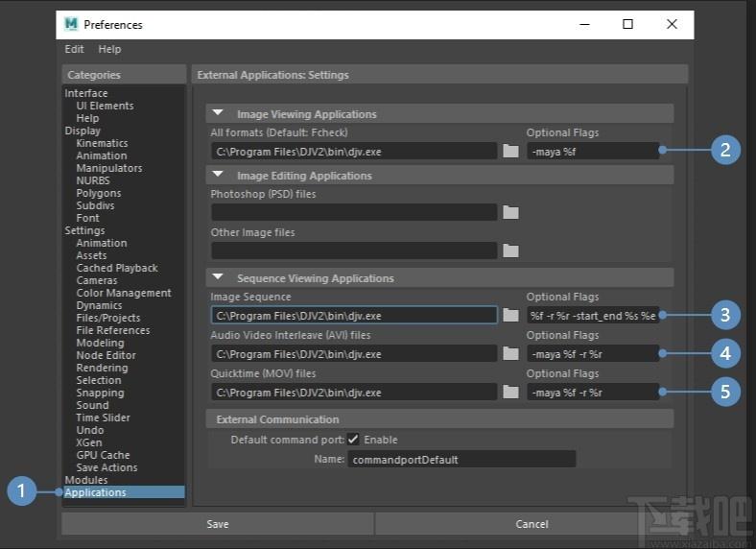Select the Help category under Interface
This screenshot has width=756, height=549.
[x=87, y=118]
